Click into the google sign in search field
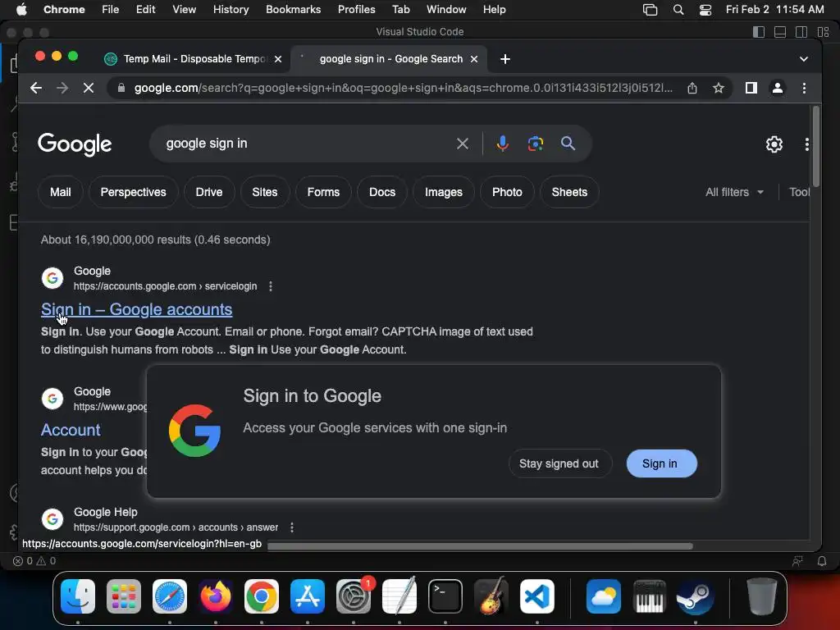The width and height of the screenshot is (840, 630). point(305,144)
